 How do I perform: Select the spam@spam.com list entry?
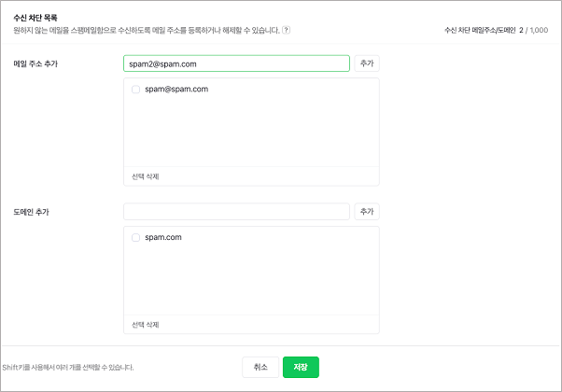click(176, 90)
